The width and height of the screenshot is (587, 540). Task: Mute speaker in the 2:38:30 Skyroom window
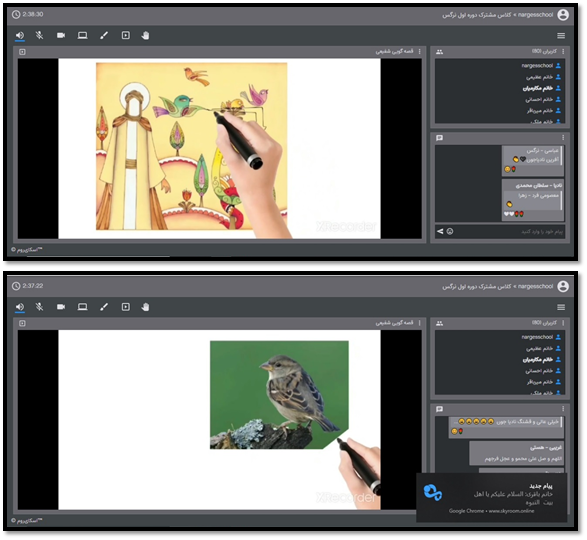[20, 35]
